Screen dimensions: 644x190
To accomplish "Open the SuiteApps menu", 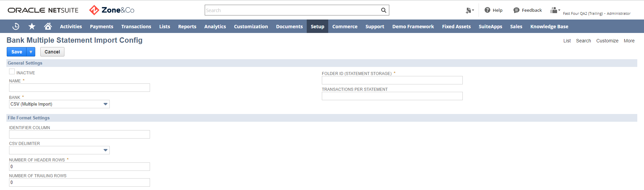I will click(x=490, y=26).
